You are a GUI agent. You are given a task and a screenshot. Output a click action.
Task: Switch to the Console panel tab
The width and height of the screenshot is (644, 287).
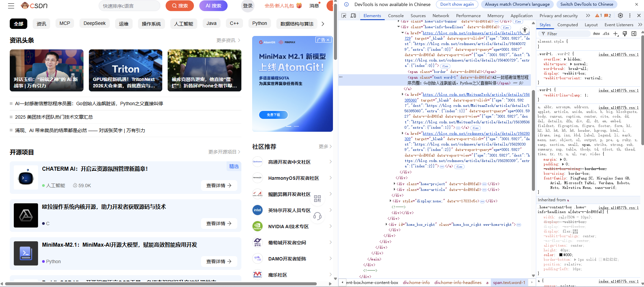coord(396,15)
